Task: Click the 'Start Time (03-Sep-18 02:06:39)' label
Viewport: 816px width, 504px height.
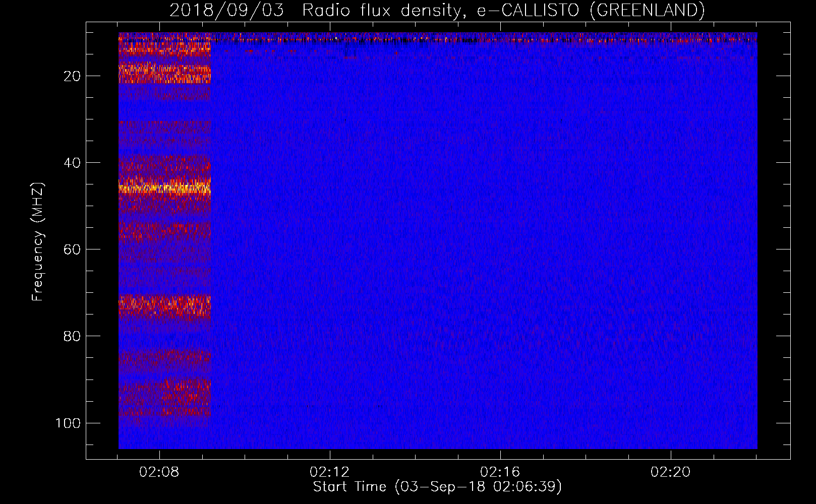Action: [x=437, y=487]
